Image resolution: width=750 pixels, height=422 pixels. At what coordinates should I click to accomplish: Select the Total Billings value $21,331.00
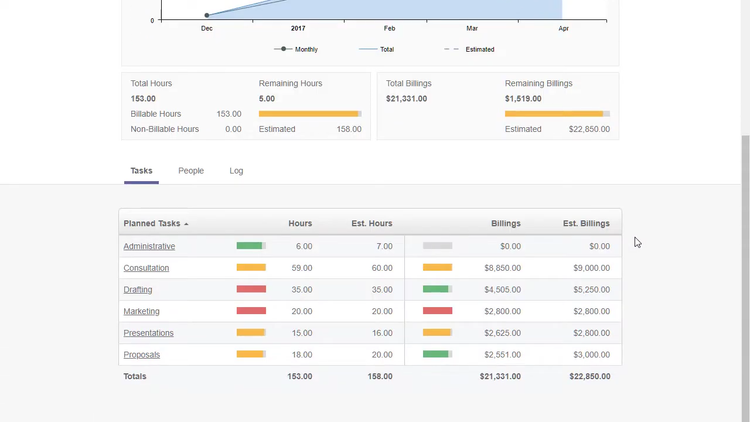[x=407, y=99]
